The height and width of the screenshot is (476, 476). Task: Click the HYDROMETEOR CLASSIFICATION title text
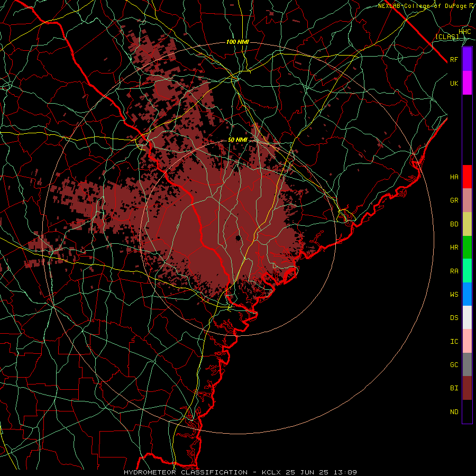coord(186,472)
